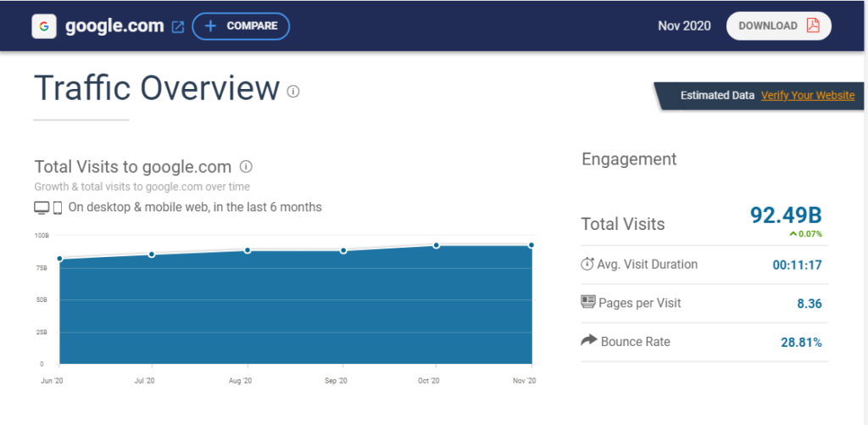Click the Growth & total visits description text

point(142,187)
